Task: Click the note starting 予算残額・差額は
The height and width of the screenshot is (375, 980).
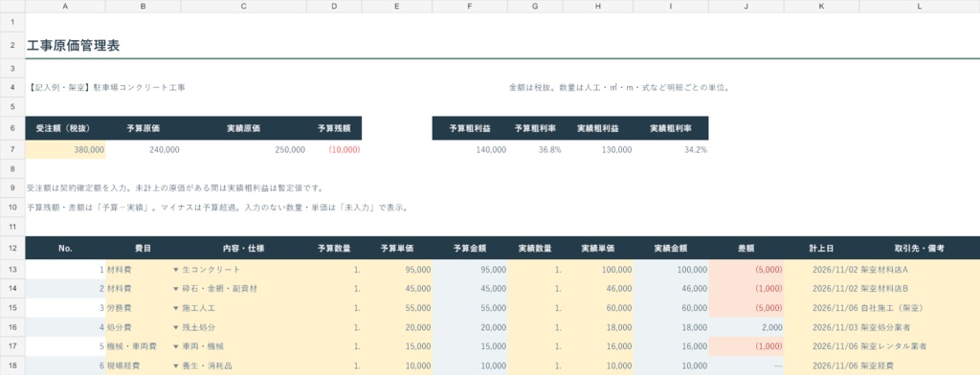Action: (x=217, y=208)
